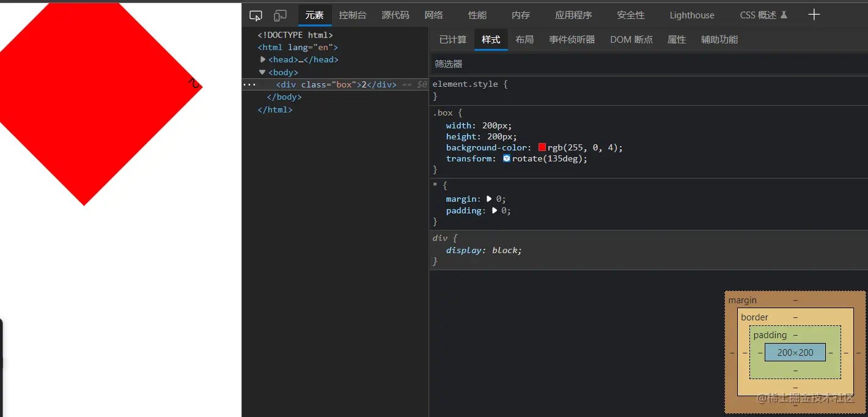Open the 源代码 tab
Viewport: 868px width, 417px height.
click(395, 15)
